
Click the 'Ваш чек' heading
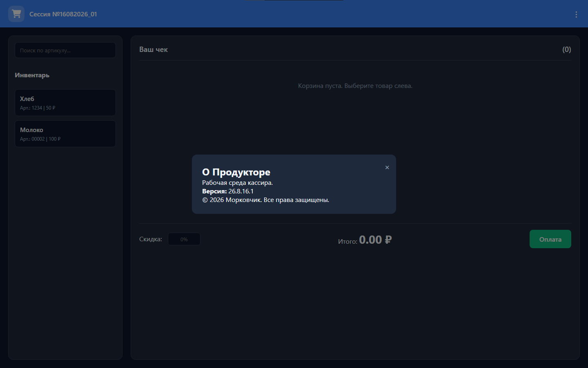154,49
